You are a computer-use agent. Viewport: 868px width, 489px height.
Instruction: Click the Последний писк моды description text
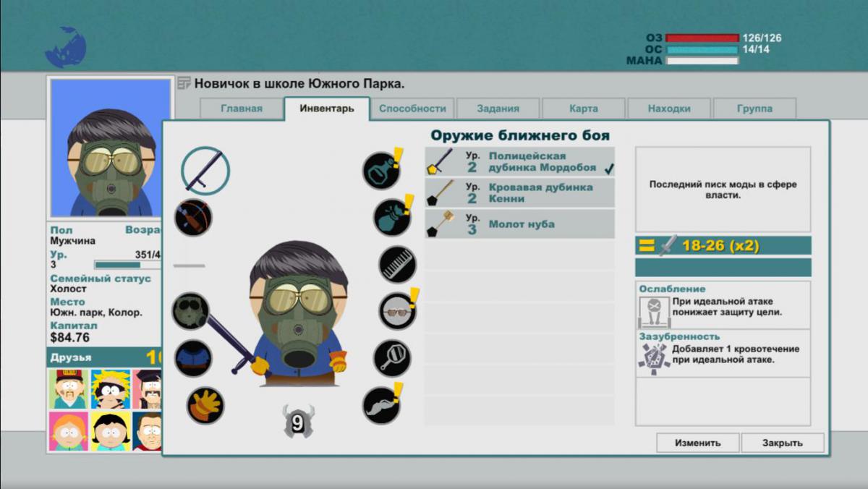click(723, 190)
